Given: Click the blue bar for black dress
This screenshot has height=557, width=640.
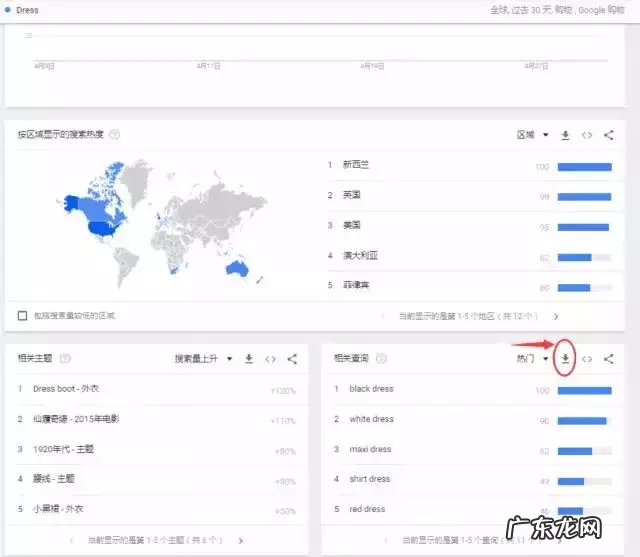Looking at the screenshot, I should [x=584, y=391].
